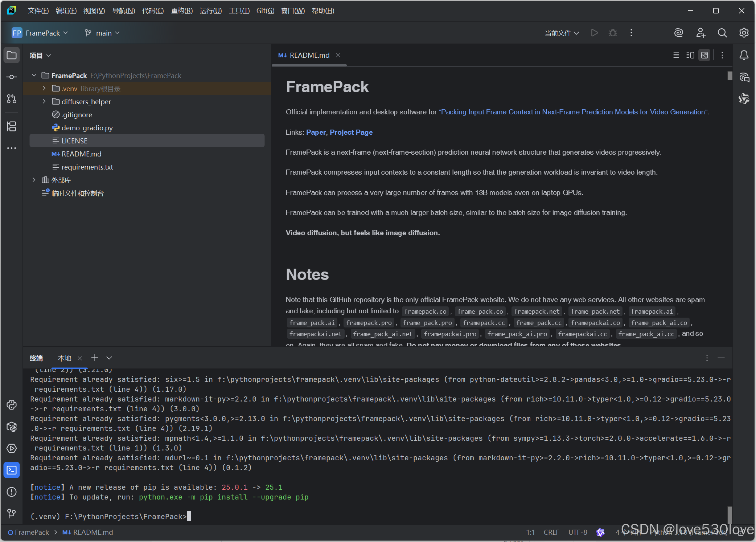
Task: Open demo_gradio.py in project tree
Action: [87, 128]
